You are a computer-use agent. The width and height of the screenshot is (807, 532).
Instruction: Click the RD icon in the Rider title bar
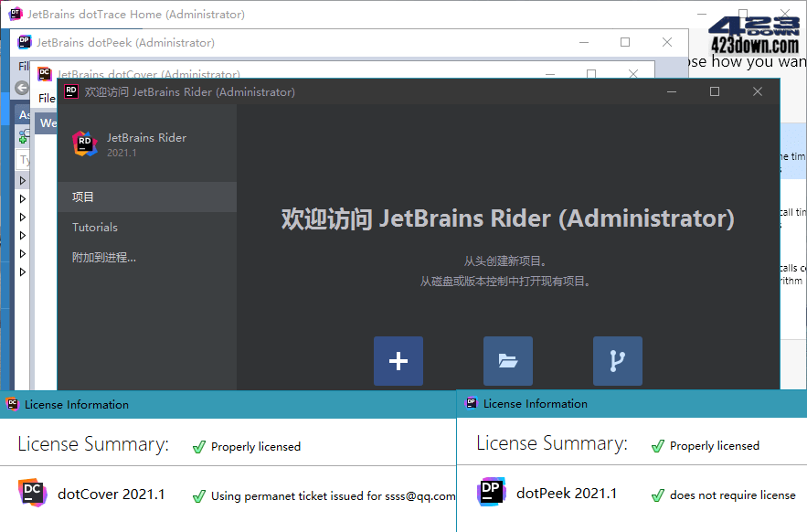pos(71,92)
